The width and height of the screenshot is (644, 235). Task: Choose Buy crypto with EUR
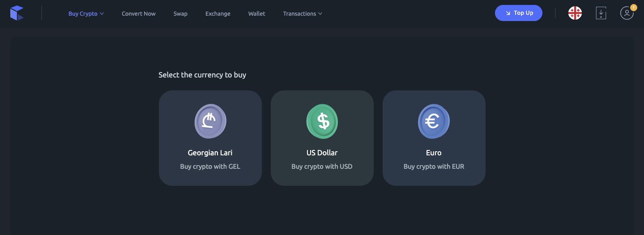434,167
